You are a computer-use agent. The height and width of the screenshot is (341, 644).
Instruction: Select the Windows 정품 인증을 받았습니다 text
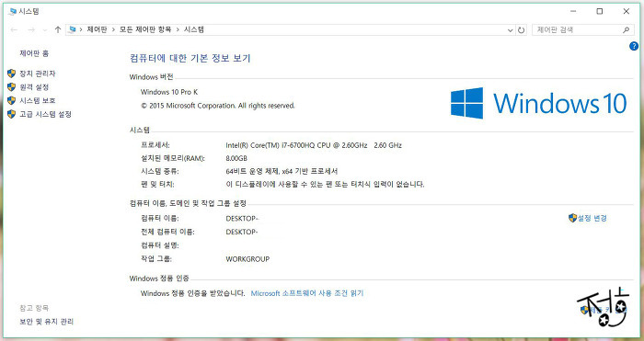192,293
